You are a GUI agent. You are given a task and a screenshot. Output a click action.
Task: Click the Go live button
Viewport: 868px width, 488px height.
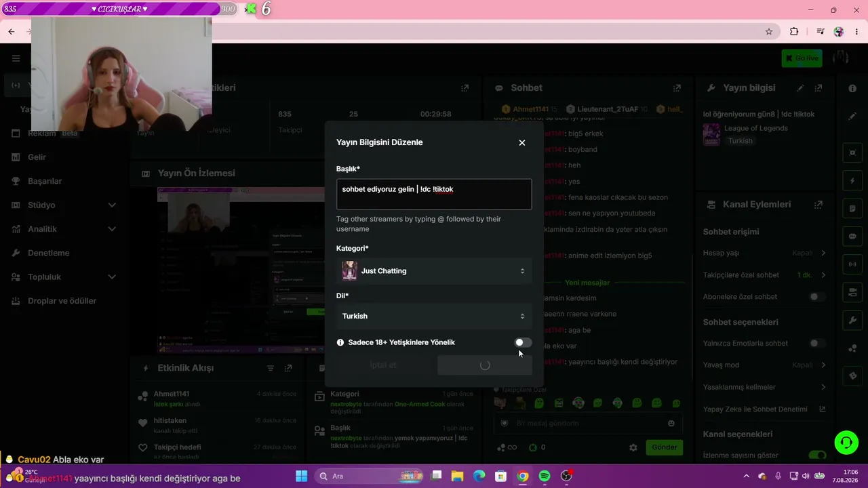802,58
